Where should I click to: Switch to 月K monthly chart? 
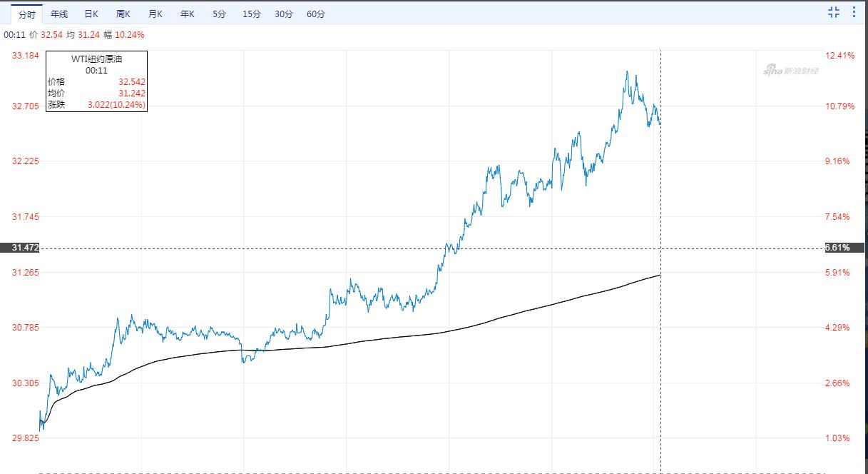point(155,14)
